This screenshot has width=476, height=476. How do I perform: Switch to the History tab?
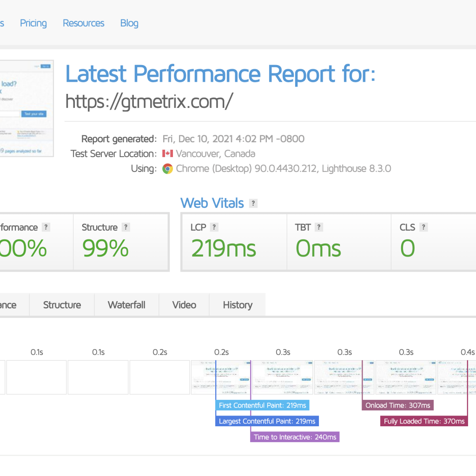click(x=238, y=305)
